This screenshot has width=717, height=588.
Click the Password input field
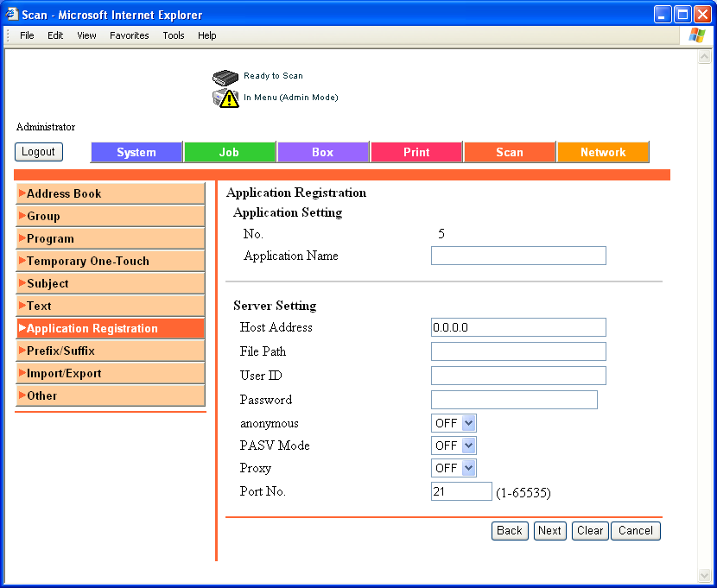click(515, 400)
